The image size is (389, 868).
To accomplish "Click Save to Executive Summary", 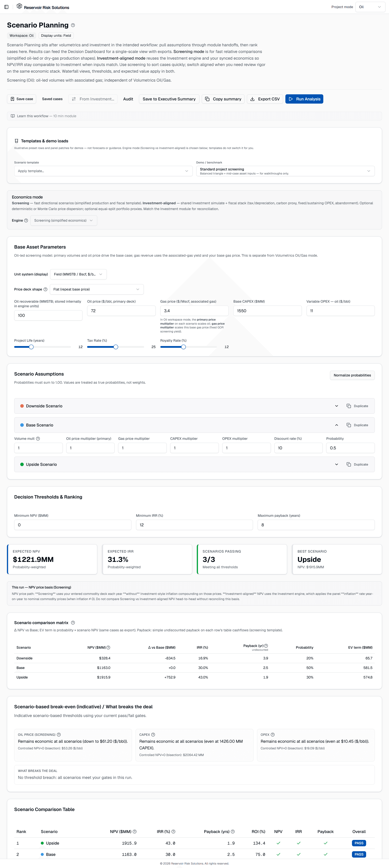I will coord(169,99).
